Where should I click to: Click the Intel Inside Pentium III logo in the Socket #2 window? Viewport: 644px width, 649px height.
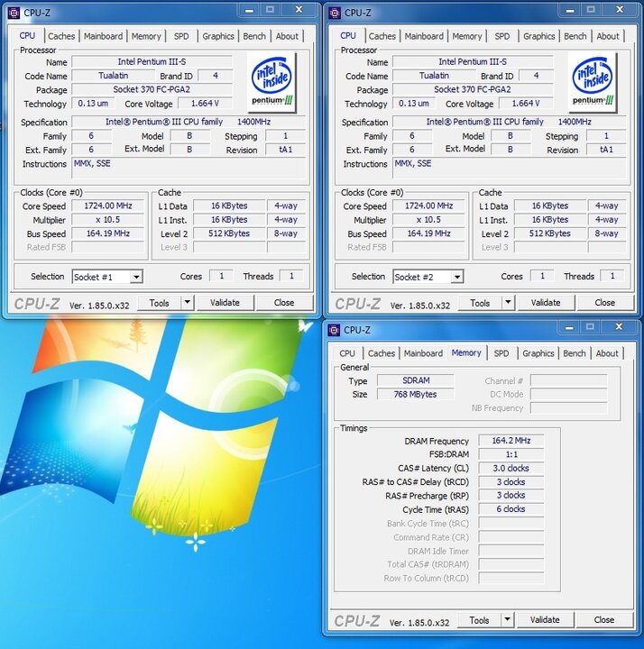click(593, 82)
